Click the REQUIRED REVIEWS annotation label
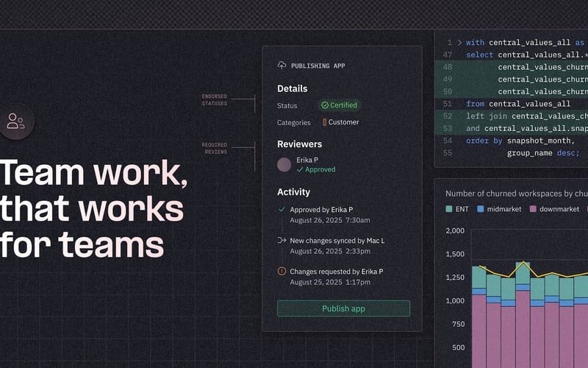The image size is (588, 368). 215,149
